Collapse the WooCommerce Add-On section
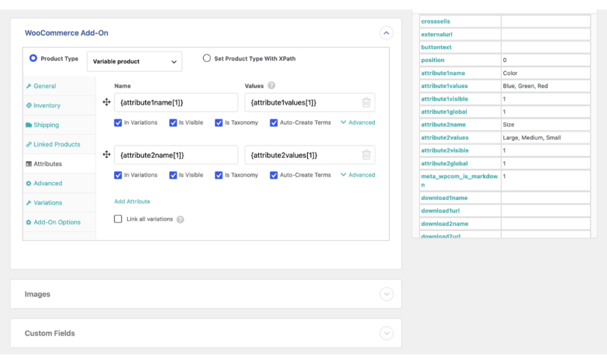Screen dimensions: 607x364 386,33
